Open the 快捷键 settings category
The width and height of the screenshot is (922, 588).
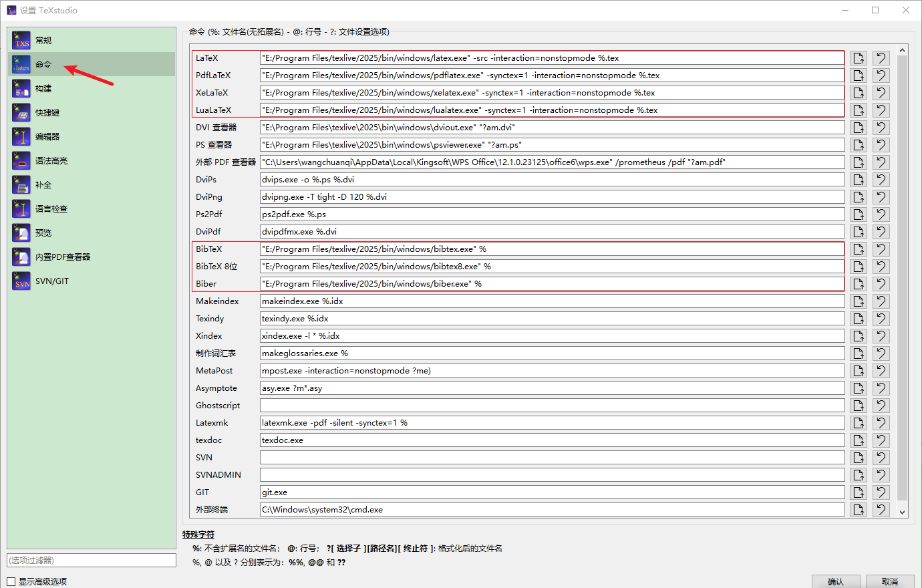point(92,112)
